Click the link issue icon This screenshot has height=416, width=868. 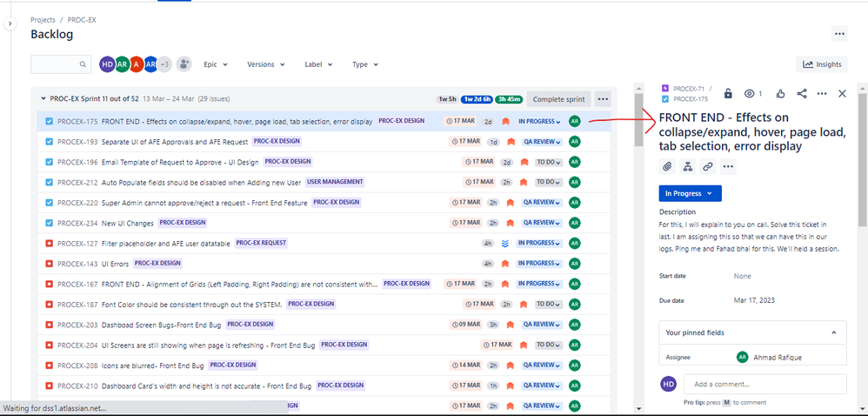point(707,166)
